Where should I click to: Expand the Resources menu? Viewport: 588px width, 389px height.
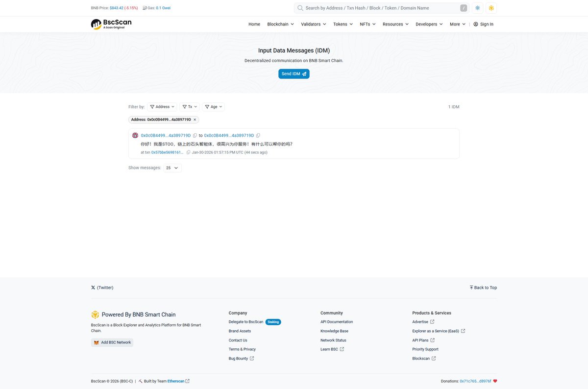[395, 24]
